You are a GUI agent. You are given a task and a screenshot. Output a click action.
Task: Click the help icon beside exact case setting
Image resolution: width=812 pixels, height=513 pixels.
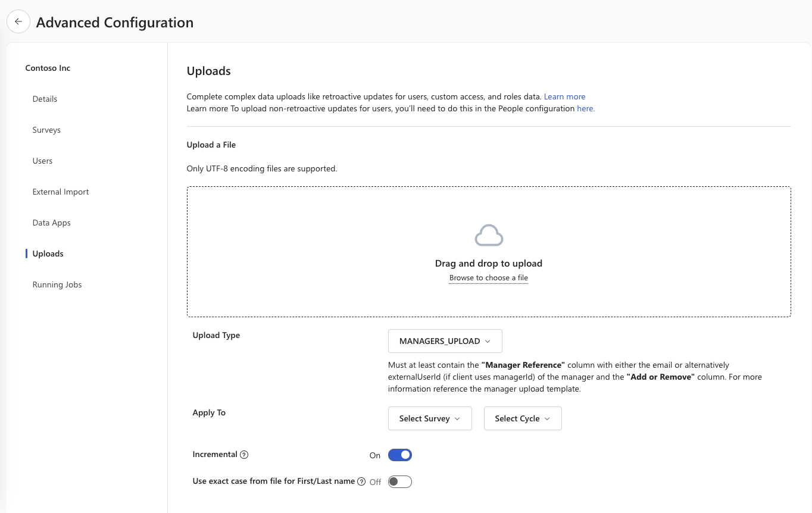pyautogui.click(x=361, y=481)
